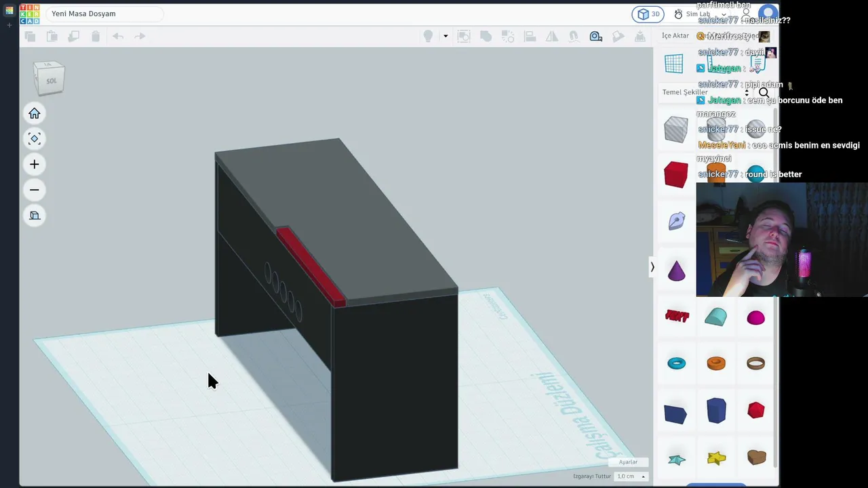Click the Mirror tool icon
Viewport: 868px width, 488px height.
552,37
